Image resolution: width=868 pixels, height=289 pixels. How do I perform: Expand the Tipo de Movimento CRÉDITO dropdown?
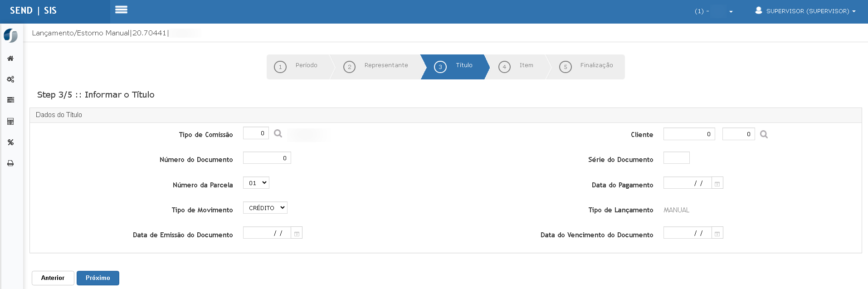click(265, 208)
